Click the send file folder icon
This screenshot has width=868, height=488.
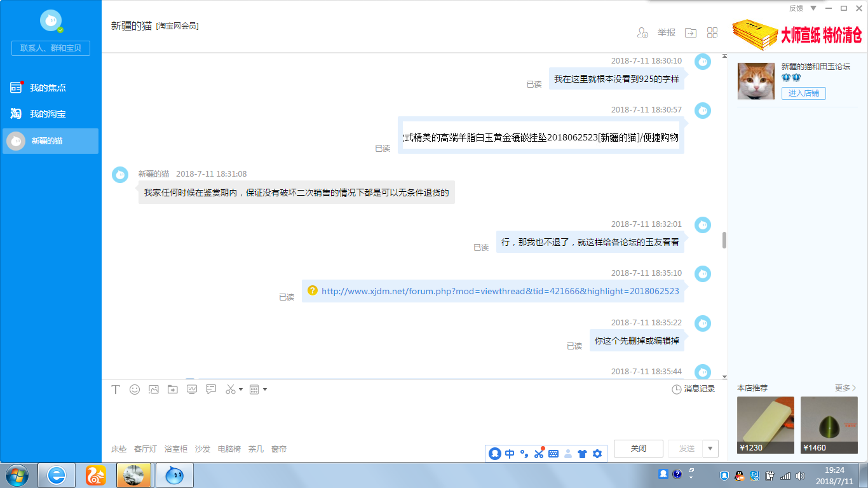[172, 390]
